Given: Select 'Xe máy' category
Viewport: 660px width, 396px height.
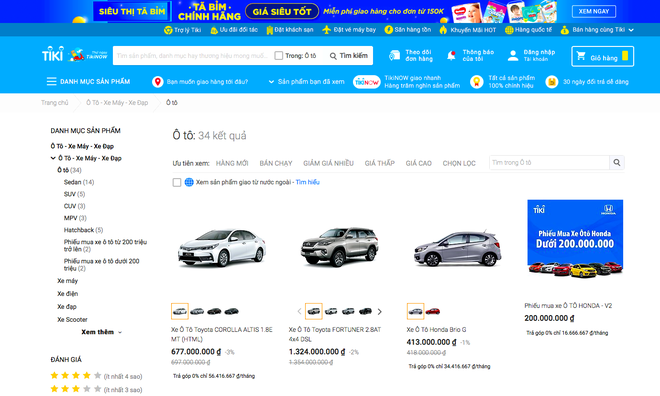Looking at the screenshot, I should point(67,281).
